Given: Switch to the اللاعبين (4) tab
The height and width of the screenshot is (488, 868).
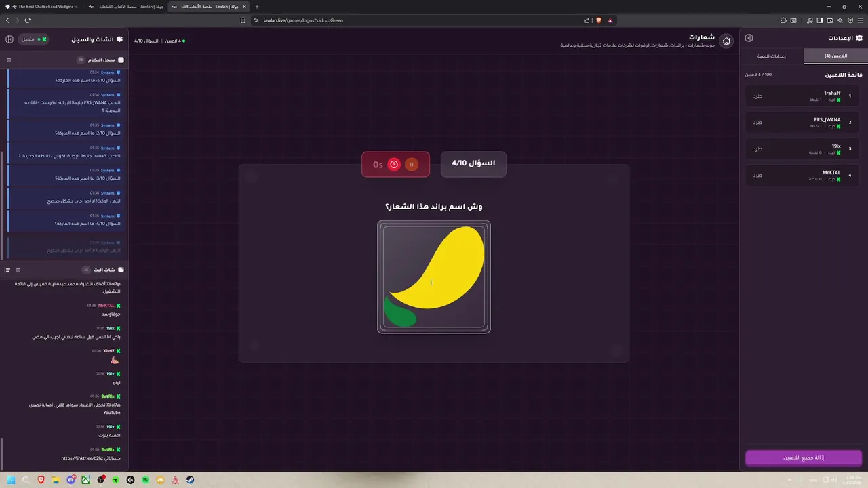Looking at the screenshot, I should (x=835, y=56).
